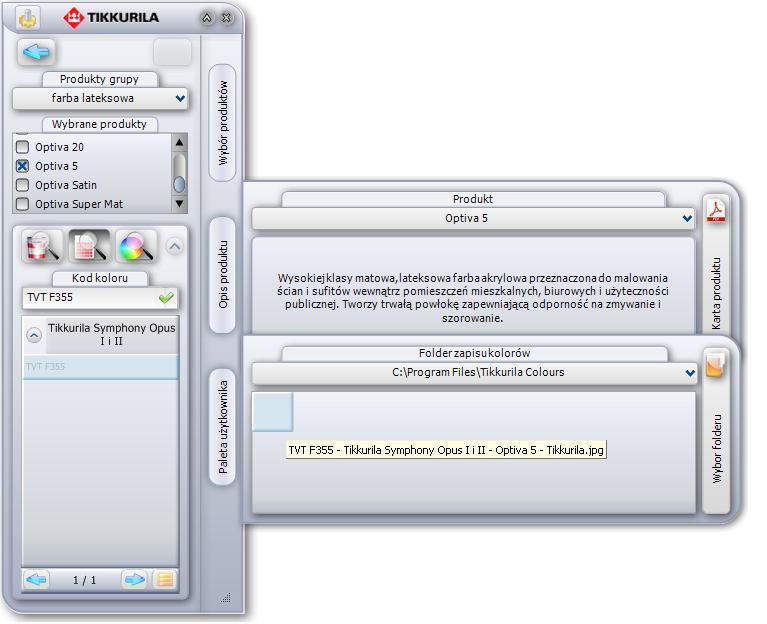Click the Wybrane produkty label
Viewport: 767px width, 624px height.
point(99,124)
